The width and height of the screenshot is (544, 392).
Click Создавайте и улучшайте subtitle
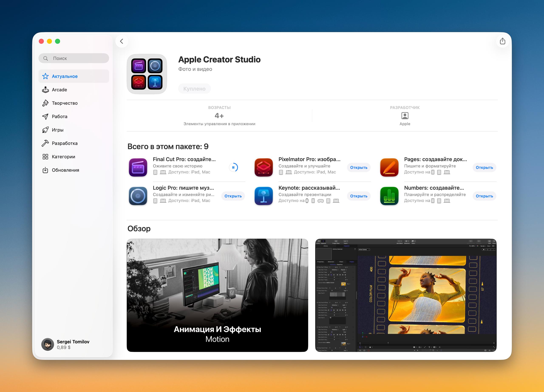pyautogui.click(x=304, y=166)
